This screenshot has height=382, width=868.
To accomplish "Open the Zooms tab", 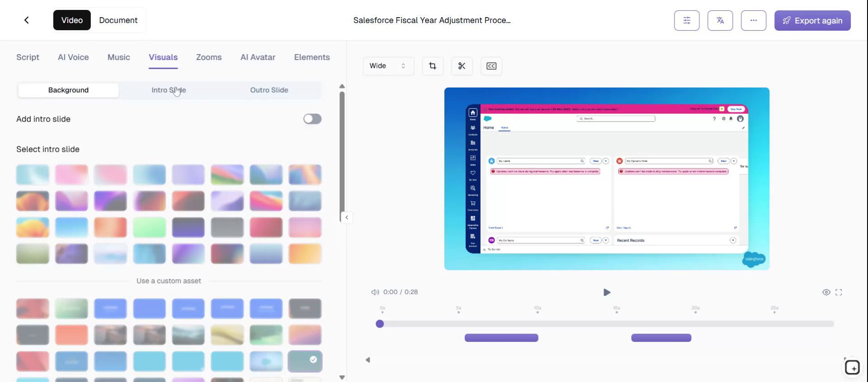I will pos(209,57).
